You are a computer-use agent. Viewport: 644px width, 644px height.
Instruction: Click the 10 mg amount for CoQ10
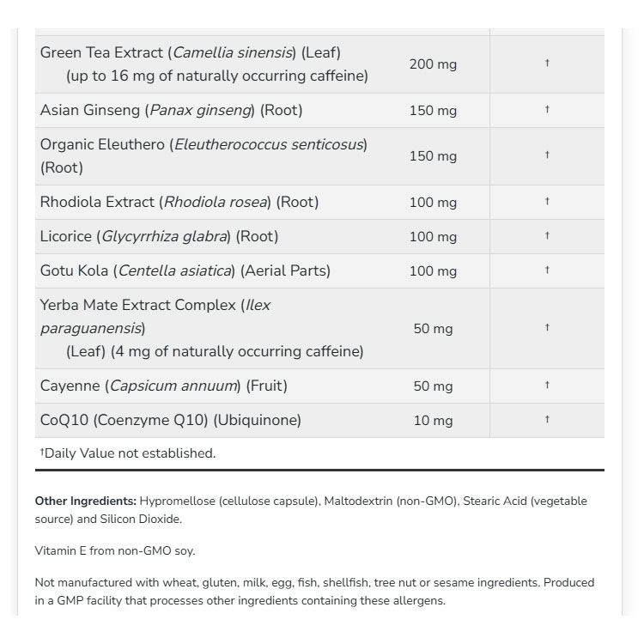(x=433, y=421)
